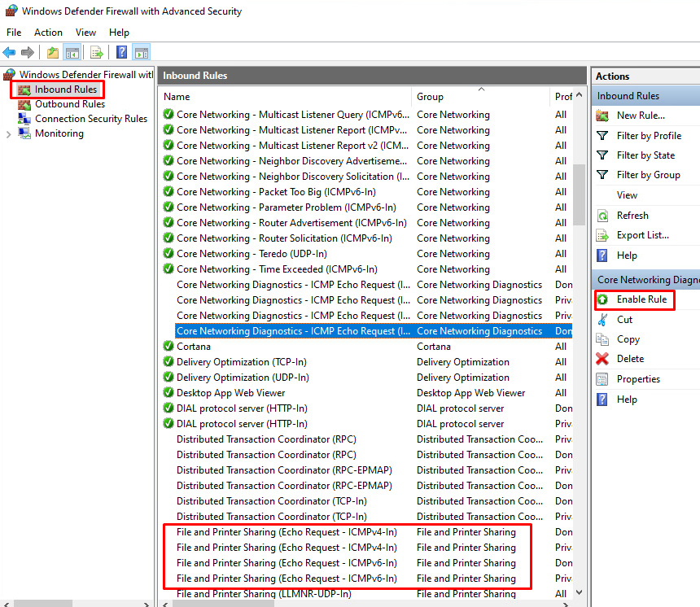This screenshot has width=700, height=607.
Task: Select Outbound Rules in the tree
Action: coord(70,104)
